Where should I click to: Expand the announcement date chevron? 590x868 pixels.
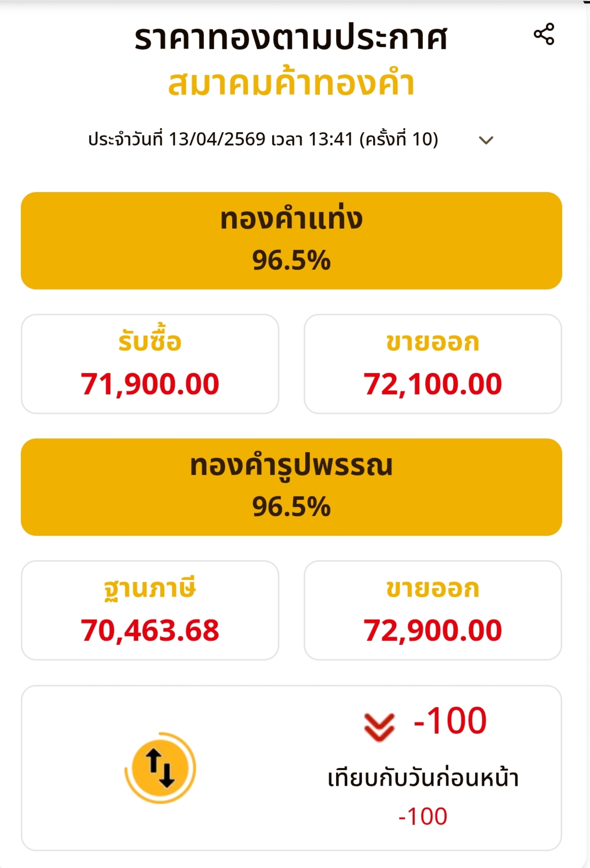click(486, 140)
